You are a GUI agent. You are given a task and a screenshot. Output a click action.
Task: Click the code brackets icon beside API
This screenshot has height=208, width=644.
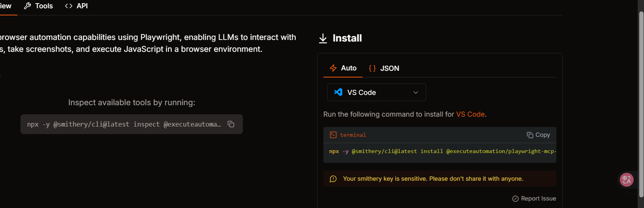(x=69, y=6)
